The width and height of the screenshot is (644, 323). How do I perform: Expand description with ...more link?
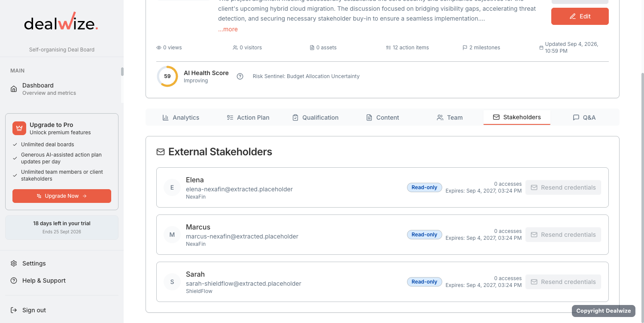tap(228, 29)
